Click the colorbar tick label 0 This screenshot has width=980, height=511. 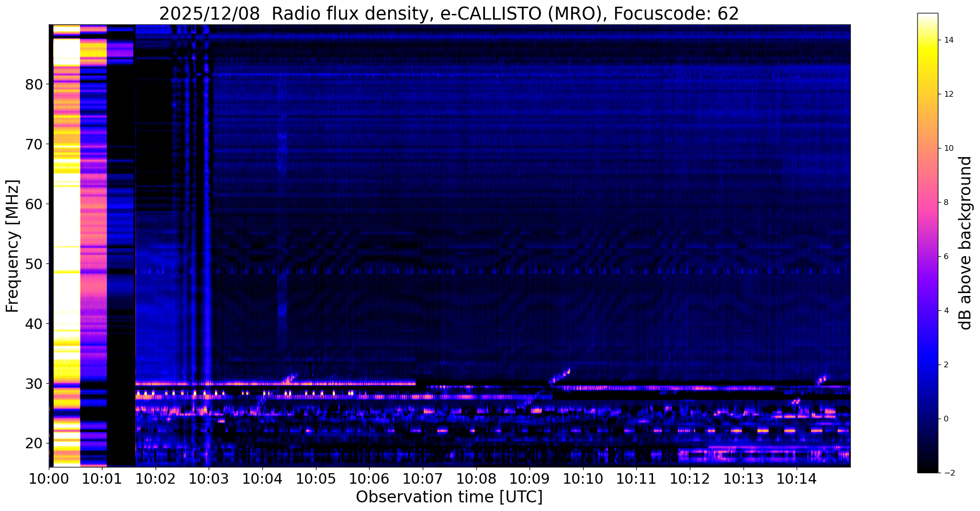pos(946,419)
